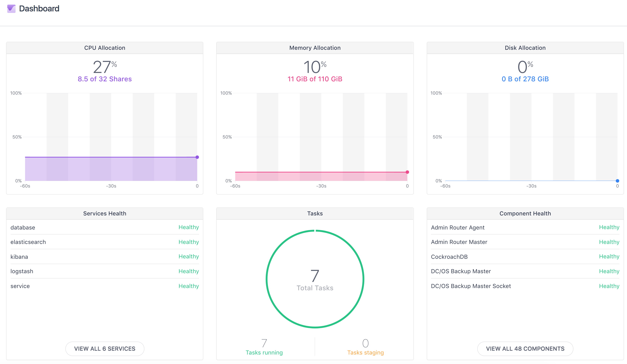Click the Tasks running count
The width and height of the screenshot is (627, 364).
tap(264, 343)
